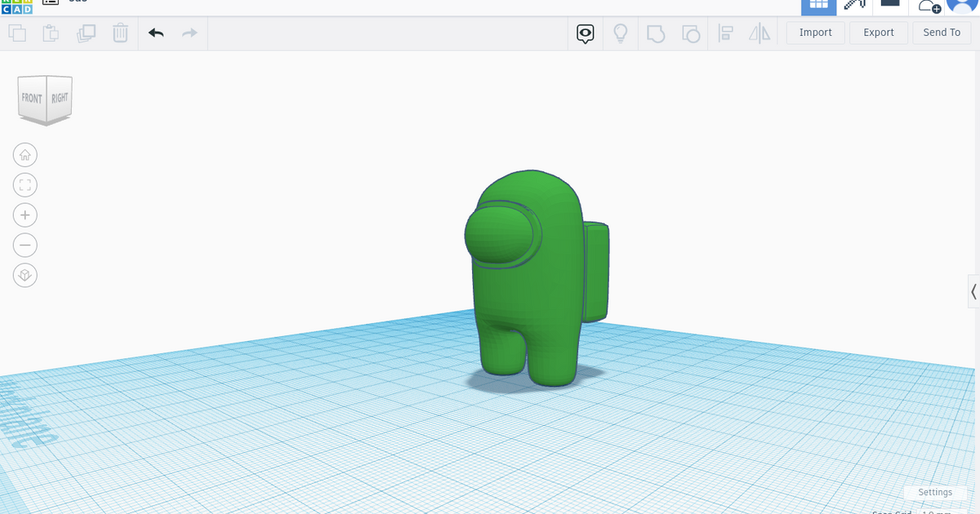Import a model file

click(814, 33)
